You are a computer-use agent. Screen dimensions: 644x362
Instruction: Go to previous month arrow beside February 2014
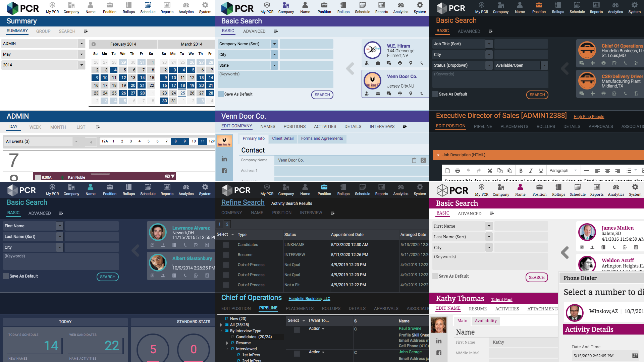point(94,44)
